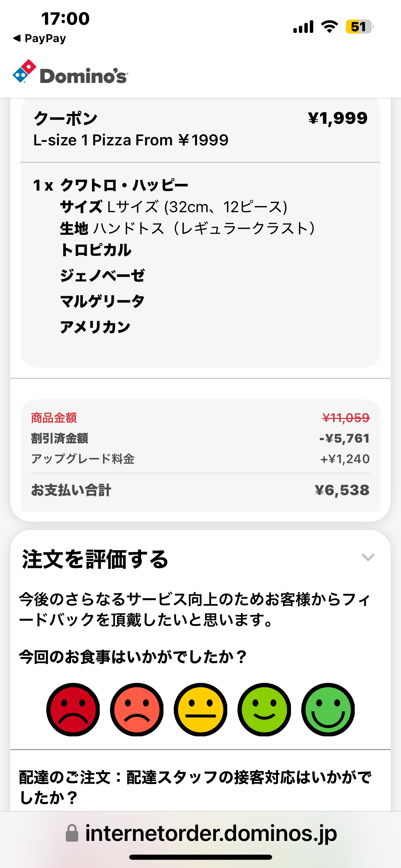Tap the 17:00 clock in status bar
401x868 pixels.
click(65, 19)
